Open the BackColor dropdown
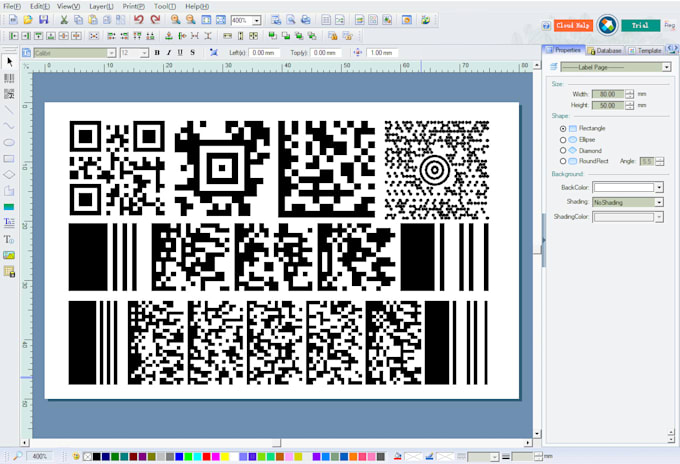This screenshot has width=680, height=464. pyautogui.click(x=659, y=187)
